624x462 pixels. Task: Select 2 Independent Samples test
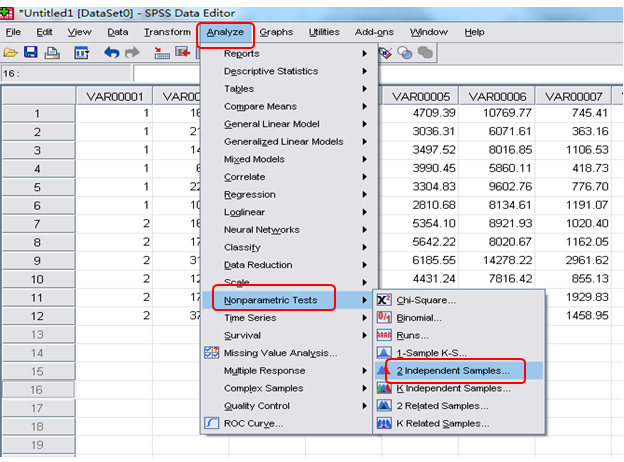click(x=461, y=370)
